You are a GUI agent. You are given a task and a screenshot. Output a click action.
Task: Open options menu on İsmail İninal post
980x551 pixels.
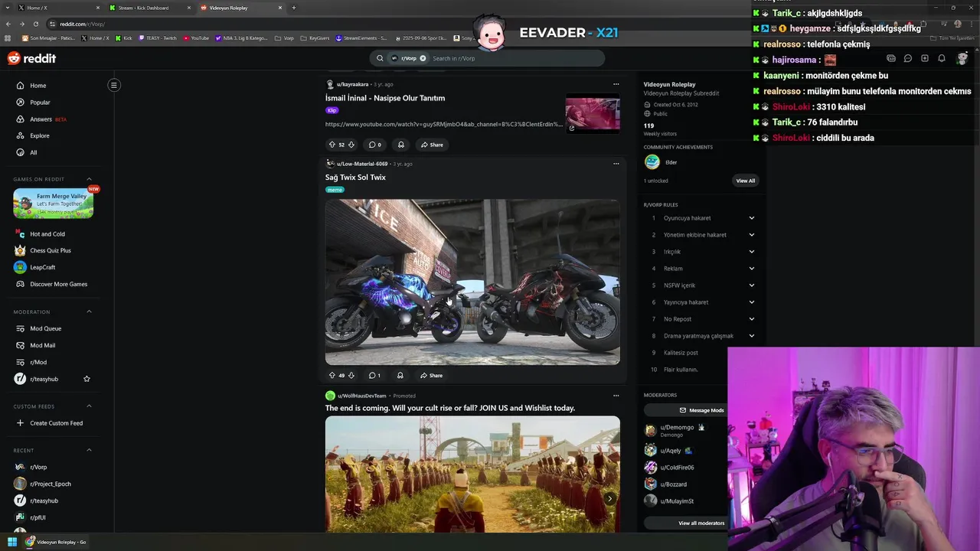click(x=616, y=84)
